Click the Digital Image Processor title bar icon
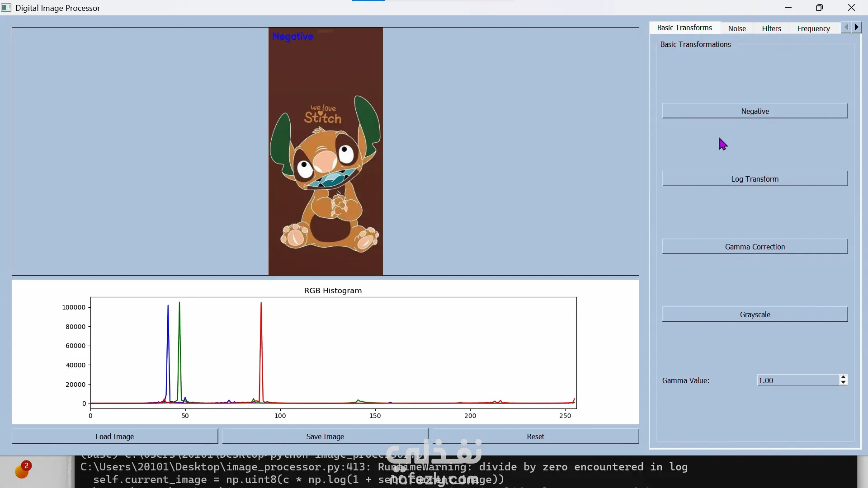868x488 pixels. [x=6, y=8]
